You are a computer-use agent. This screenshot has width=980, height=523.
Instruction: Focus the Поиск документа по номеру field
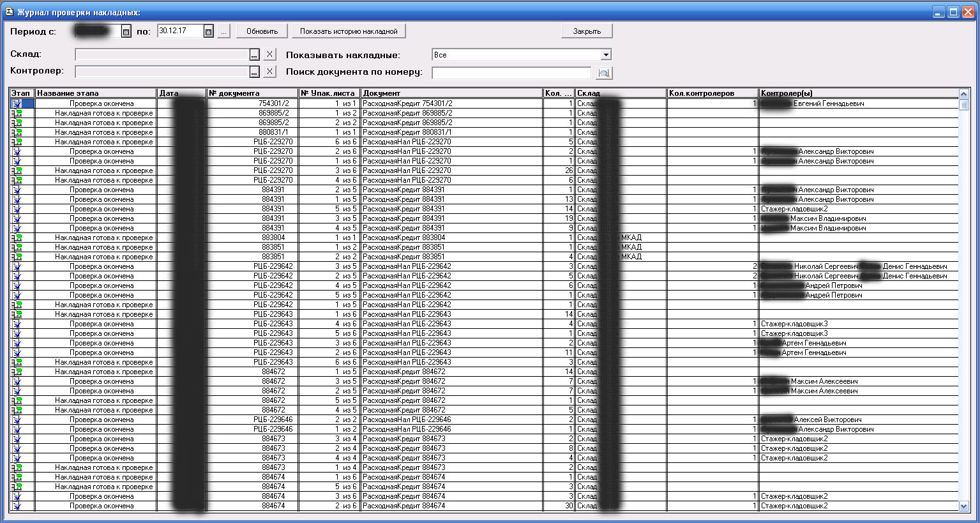[x=511, y=73]
